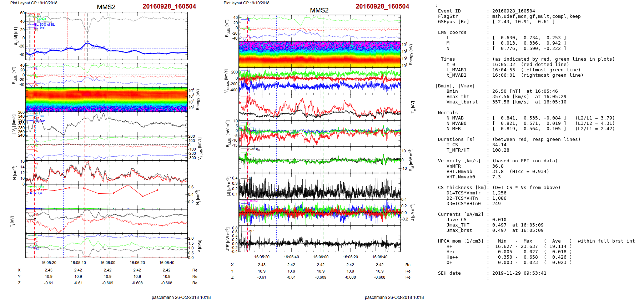Image resolution: width=644 pixels, height=300 pixels.
Task: Click the MMS2 title above the left plot
Action: 106,7
